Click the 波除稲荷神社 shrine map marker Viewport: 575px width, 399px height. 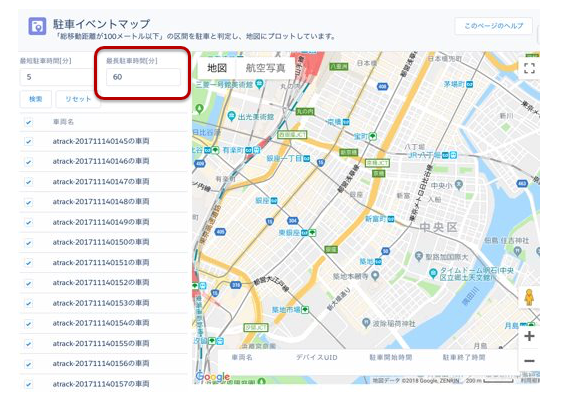pyautogui.click(x=366, y=323)
